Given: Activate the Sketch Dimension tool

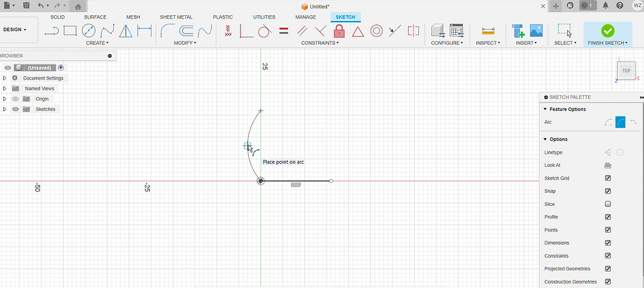Looking at the screenshot, I should click(x=145, y=30).
